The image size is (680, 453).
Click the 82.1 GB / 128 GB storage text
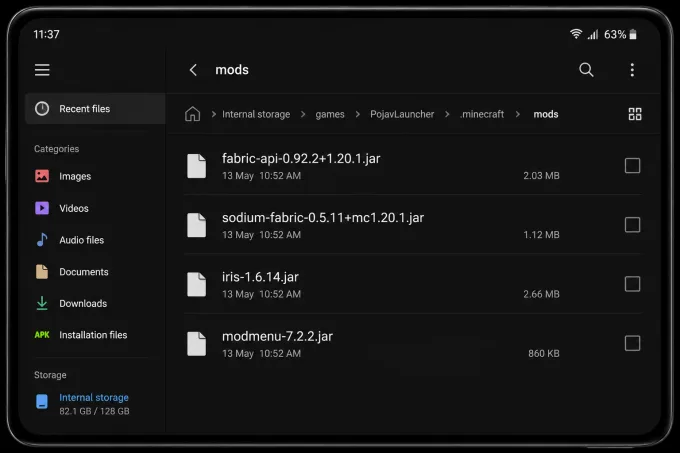click(94, 411)
